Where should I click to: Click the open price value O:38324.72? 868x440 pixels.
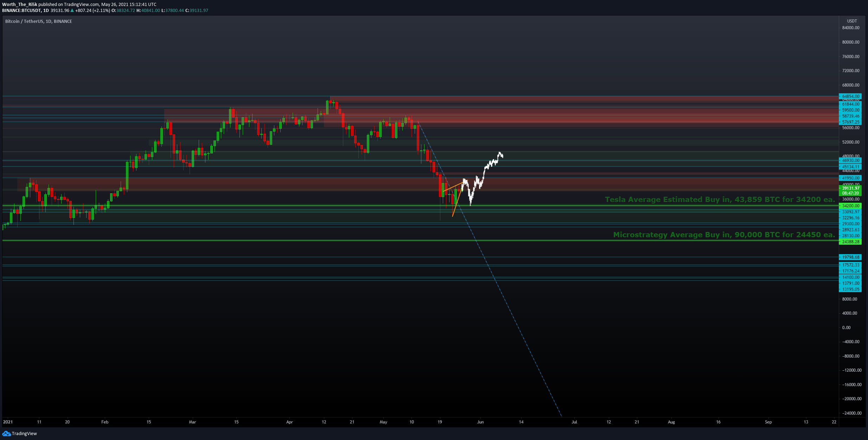[123, 11]
